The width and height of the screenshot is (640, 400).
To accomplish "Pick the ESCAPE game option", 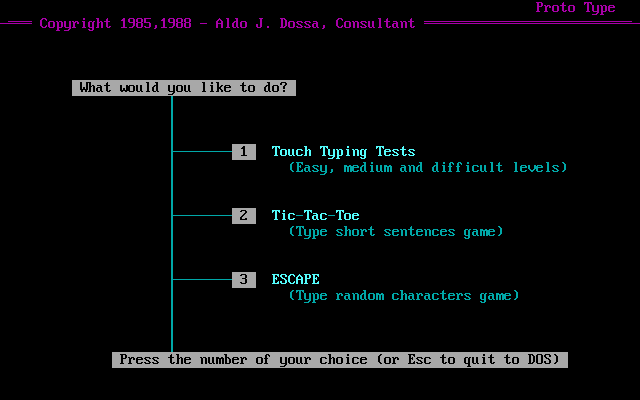I will coord(295,280).
